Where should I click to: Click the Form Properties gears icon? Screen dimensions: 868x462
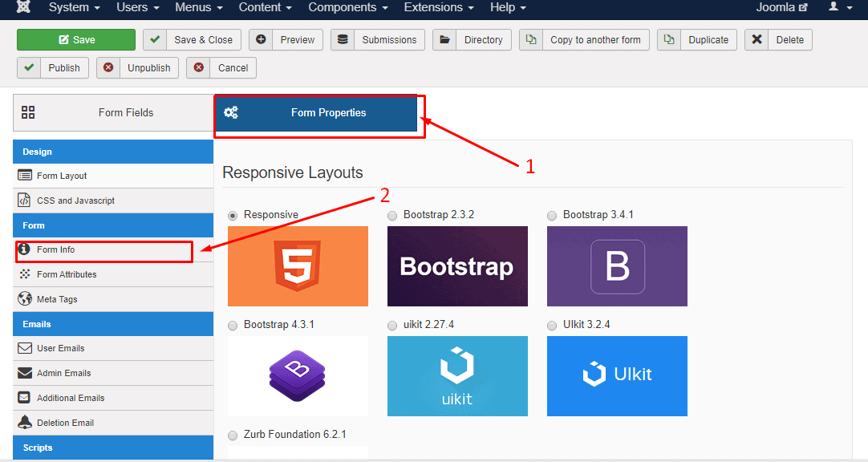tap(231, 112)
